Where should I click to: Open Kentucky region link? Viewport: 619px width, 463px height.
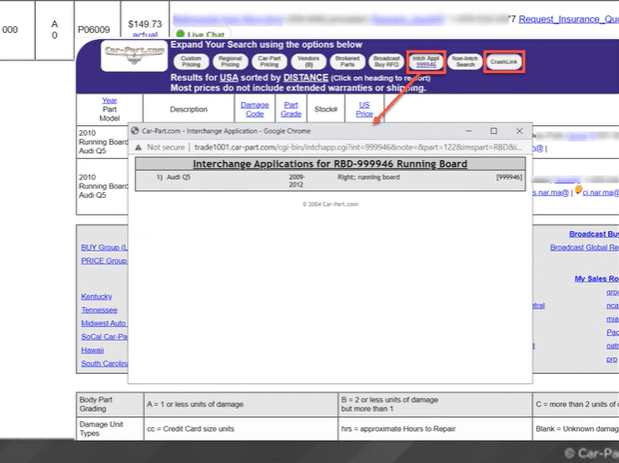pos(96,296)
